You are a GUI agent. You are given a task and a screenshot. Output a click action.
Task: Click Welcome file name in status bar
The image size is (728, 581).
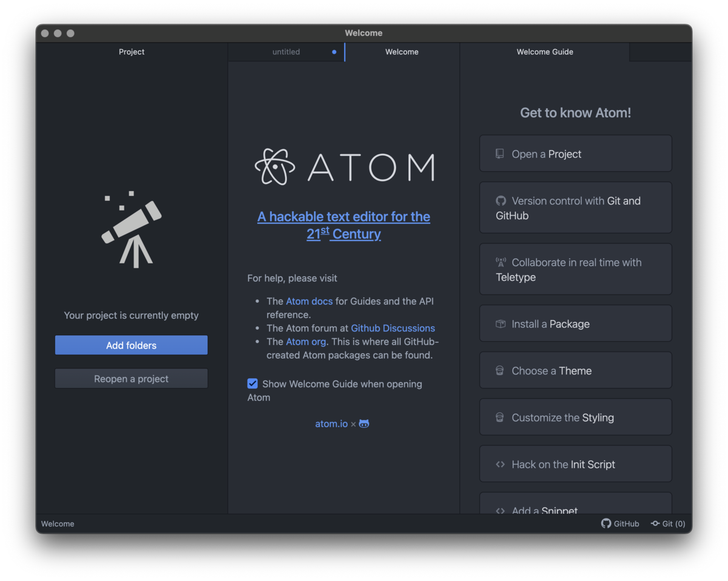[x=58, y=523]
